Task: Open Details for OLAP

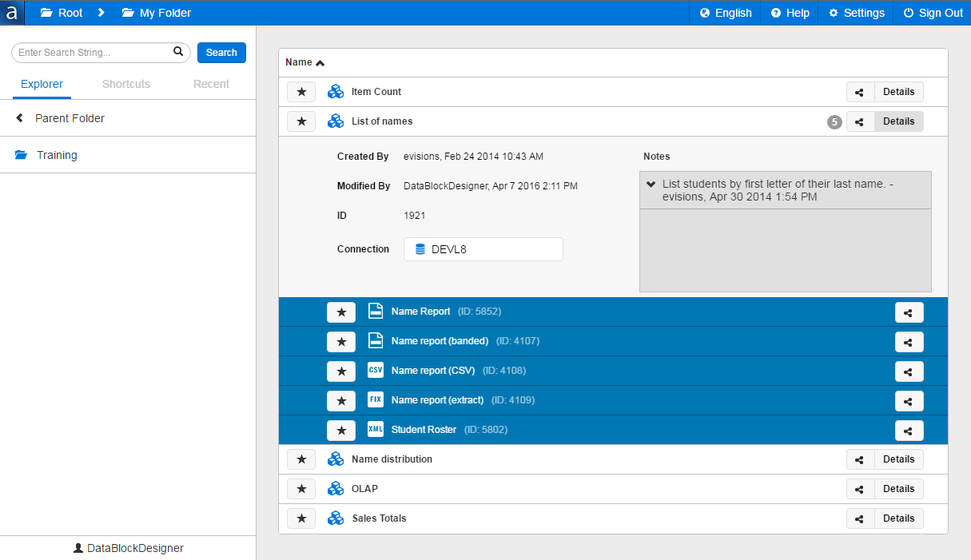Action: (x=899, y=489)
